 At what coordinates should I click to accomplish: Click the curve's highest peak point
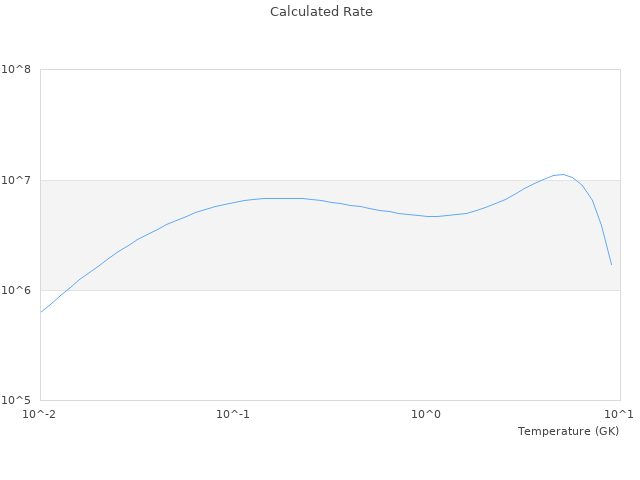[x=562, y=174]
